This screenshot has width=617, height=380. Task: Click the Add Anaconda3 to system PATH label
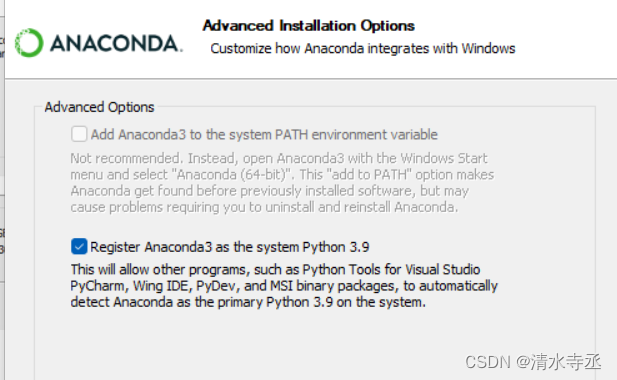pyautogui.click(x=264, y=135)
